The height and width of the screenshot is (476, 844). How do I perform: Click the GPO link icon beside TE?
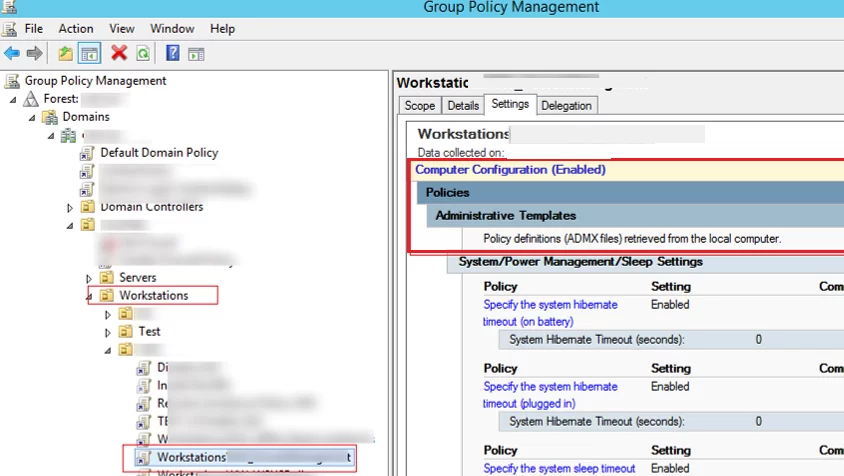pos(143,421)
